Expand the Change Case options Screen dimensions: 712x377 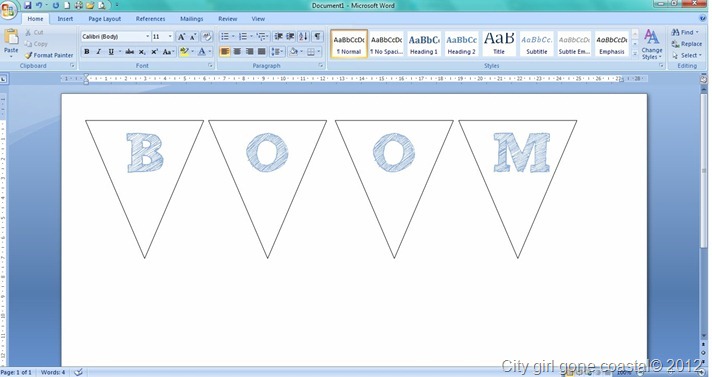[168, 52]
